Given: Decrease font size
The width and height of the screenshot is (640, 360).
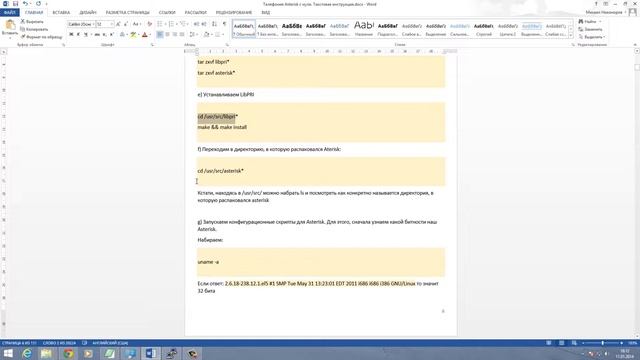Looking at the screenshot, I should 126,24.
